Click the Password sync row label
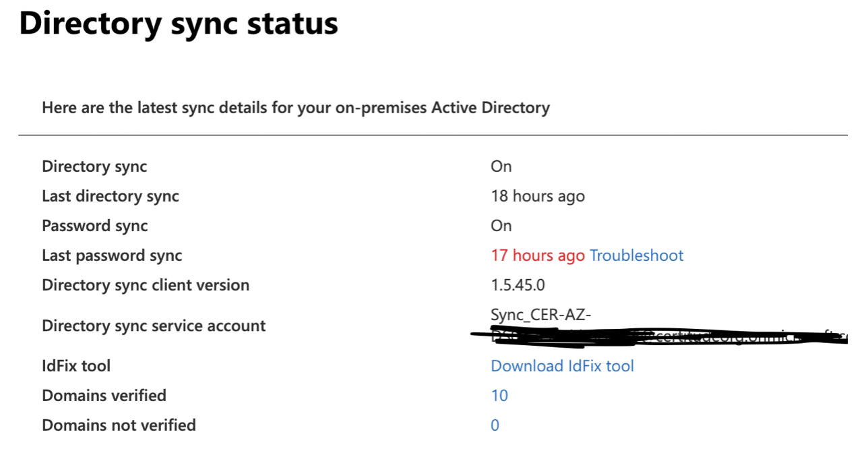The width and height of the screenshot is (868, 457). click(x=95, y=226)
